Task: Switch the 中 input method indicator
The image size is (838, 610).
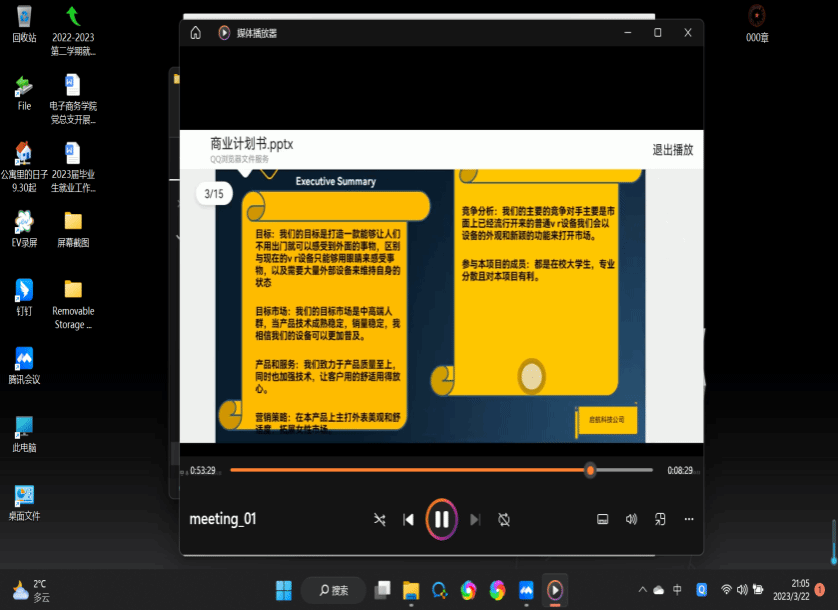Action: tap(678, 590)
